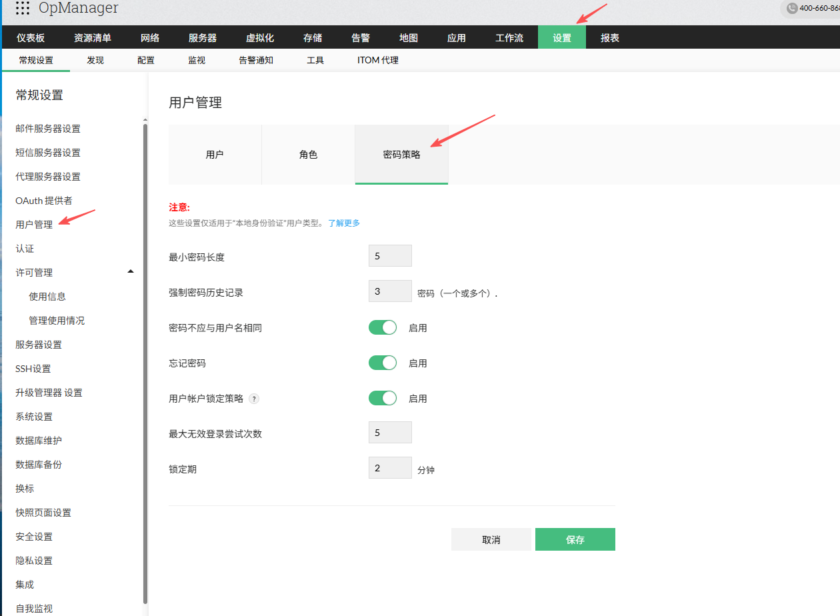Click the help icon beside 用户帐户锁定策略

tap(253, 399)
